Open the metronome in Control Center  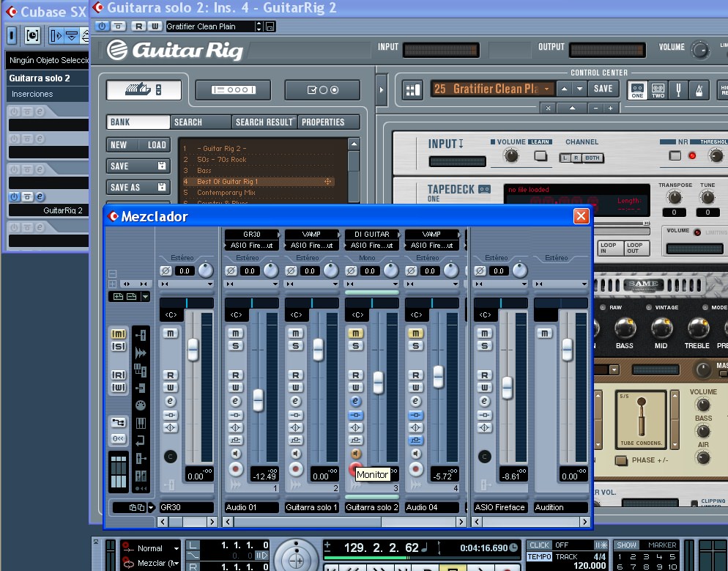700,89
